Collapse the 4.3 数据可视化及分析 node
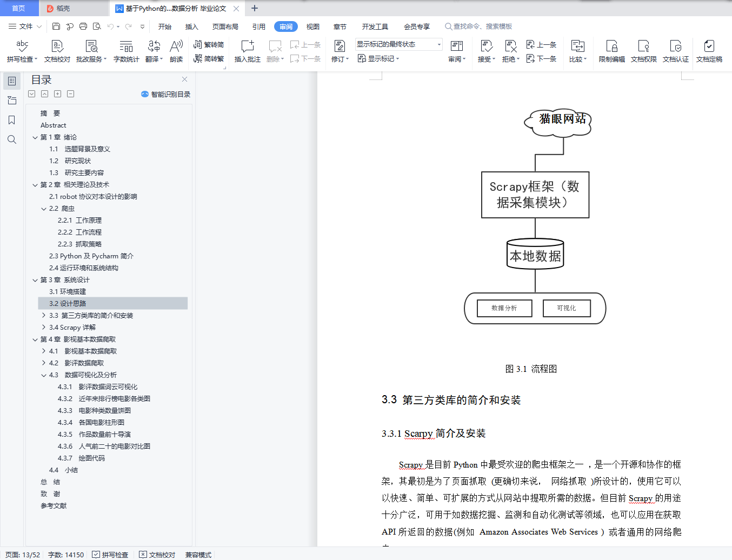This screenshot has width=732, height=560. click(x=44, y=375)
